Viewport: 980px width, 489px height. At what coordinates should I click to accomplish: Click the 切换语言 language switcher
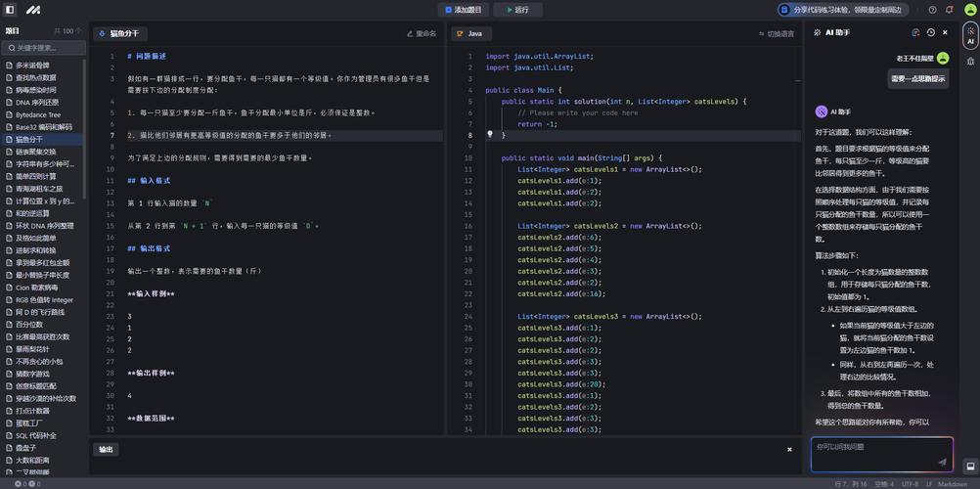776,33
